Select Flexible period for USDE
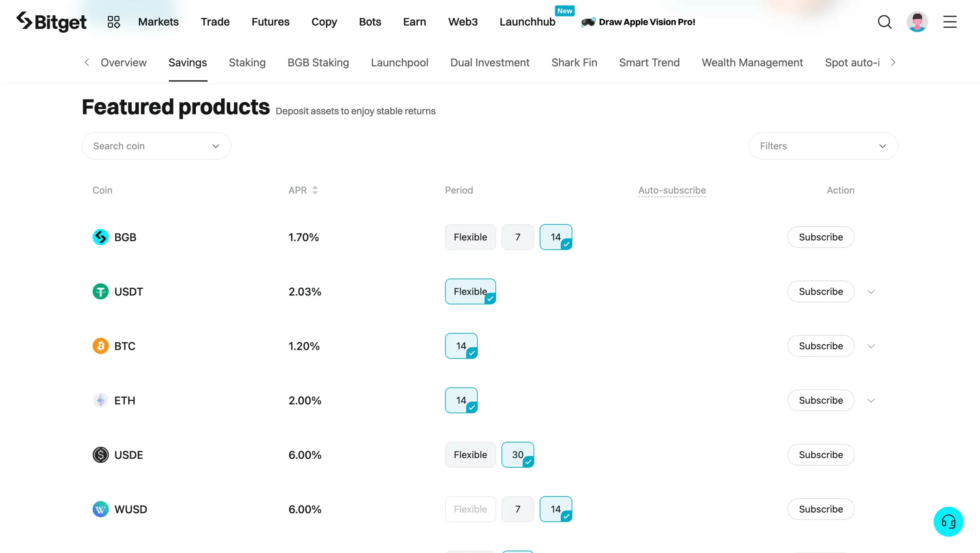 pyautogui.click(x=470, y=455)
